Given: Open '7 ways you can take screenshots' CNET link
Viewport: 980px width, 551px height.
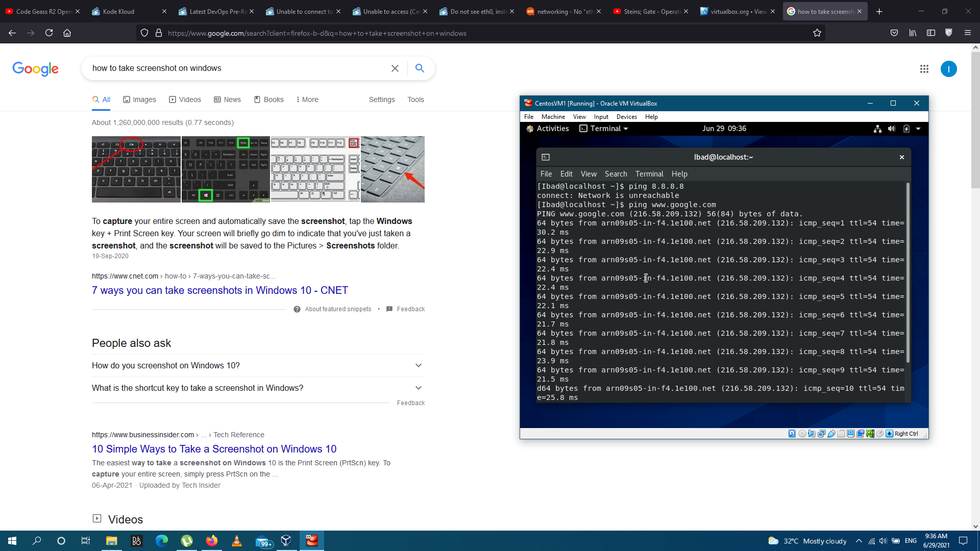Looking at the screenshot, I should pos(220,290).
